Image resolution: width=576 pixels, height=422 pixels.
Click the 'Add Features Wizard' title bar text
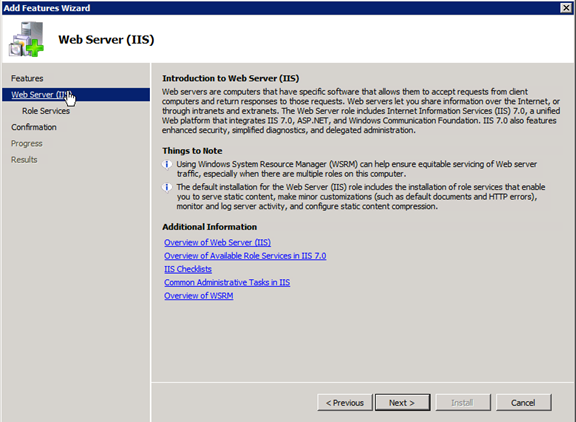(47, 8)
